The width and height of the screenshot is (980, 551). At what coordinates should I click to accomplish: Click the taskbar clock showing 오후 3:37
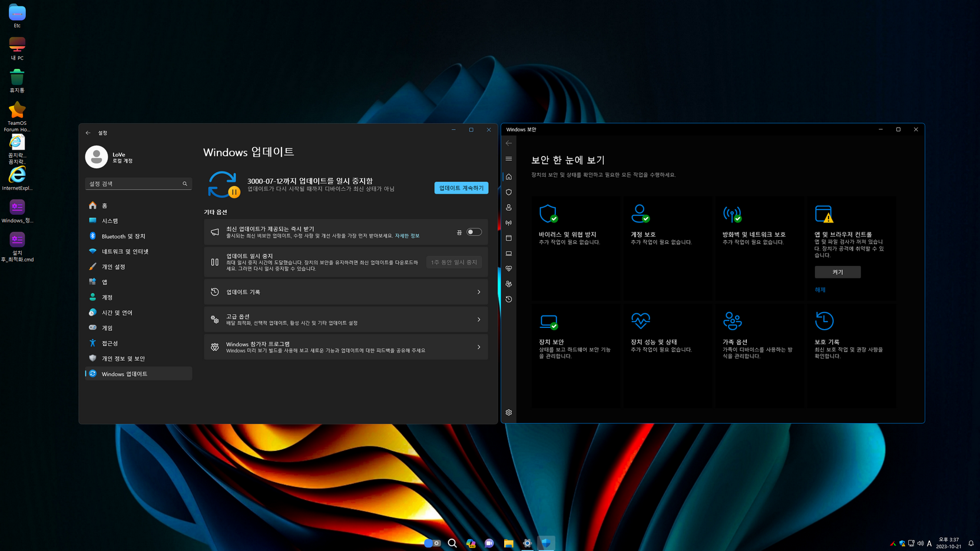(x=949, y=543)
